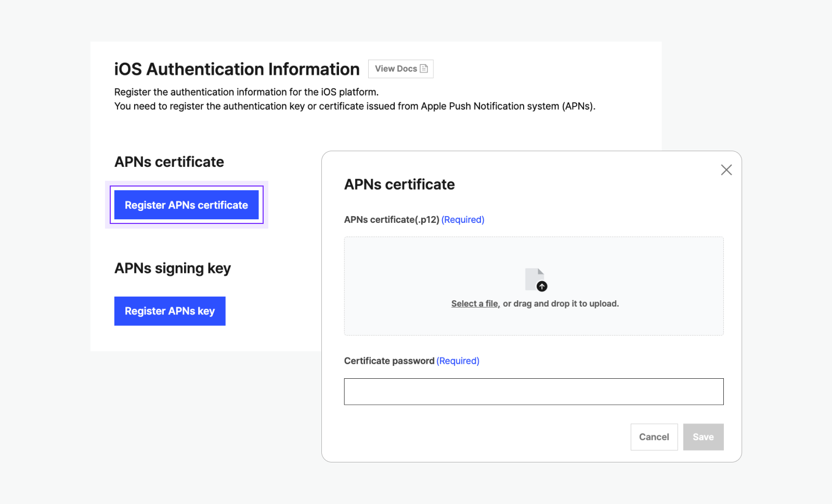Click the APNs certificate heading above Register button
832x504 pixels.
point(169,162)
